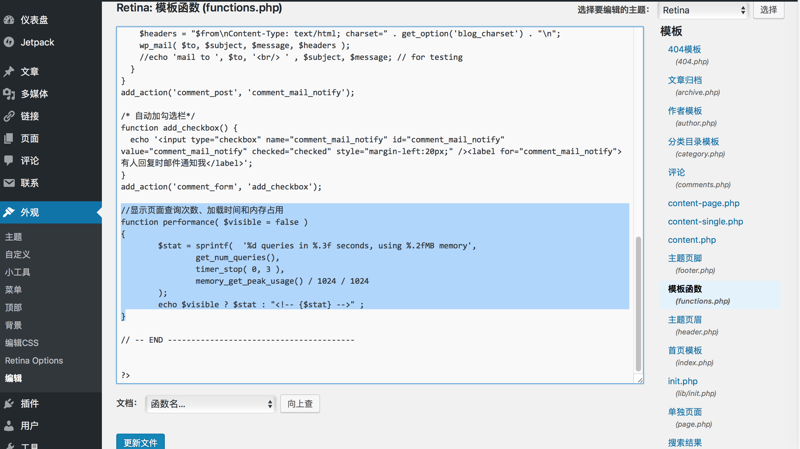Viewport: 800px width, 449px height.
Task: Click the chain link icon beside 链接
Action: point(9,116)
